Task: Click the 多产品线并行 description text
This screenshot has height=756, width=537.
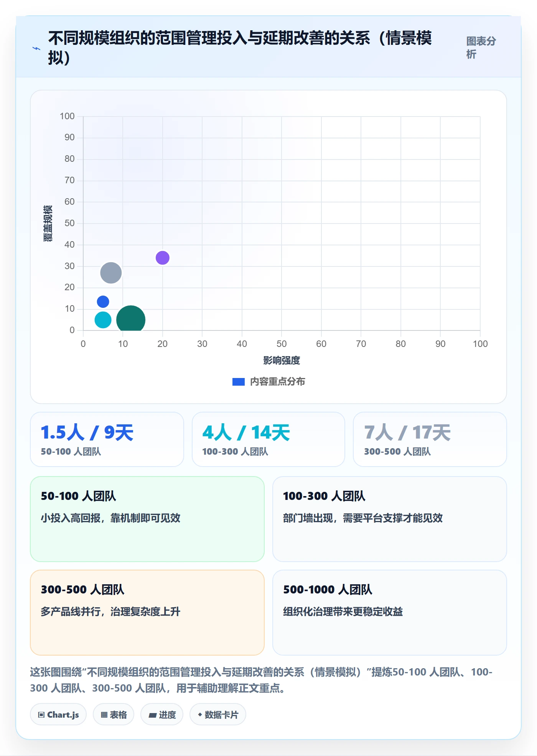Action: (x=110, y=612)
